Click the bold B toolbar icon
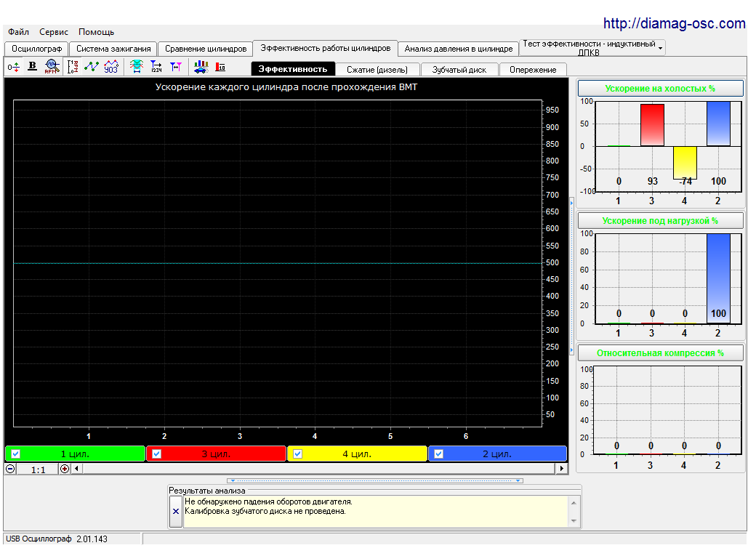 tap(32, 66)
